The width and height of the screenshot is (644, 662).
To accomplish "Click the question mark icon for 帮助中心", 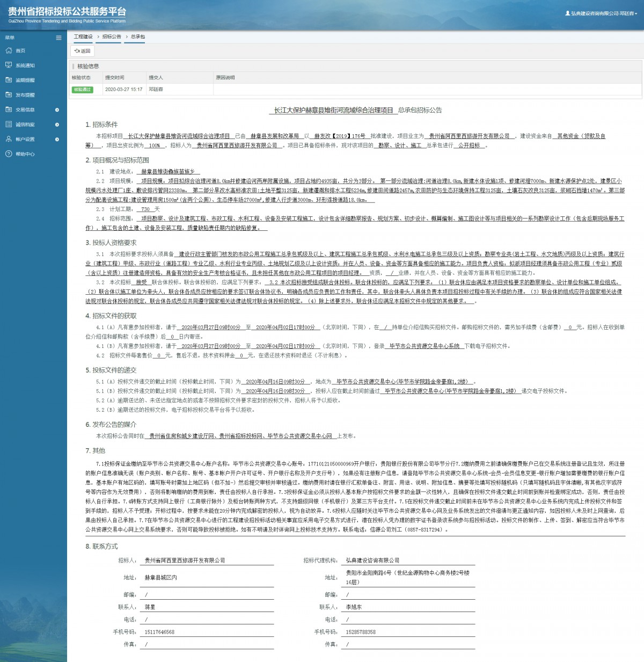I will pos(9,154).
